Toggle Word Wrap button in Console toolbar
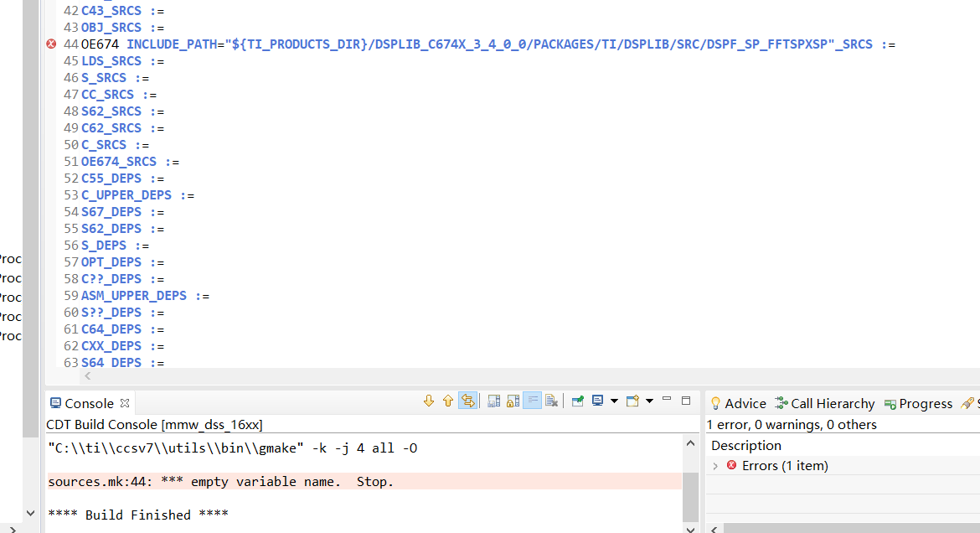This screenshot has width=980, height=533. pos(532,401)
